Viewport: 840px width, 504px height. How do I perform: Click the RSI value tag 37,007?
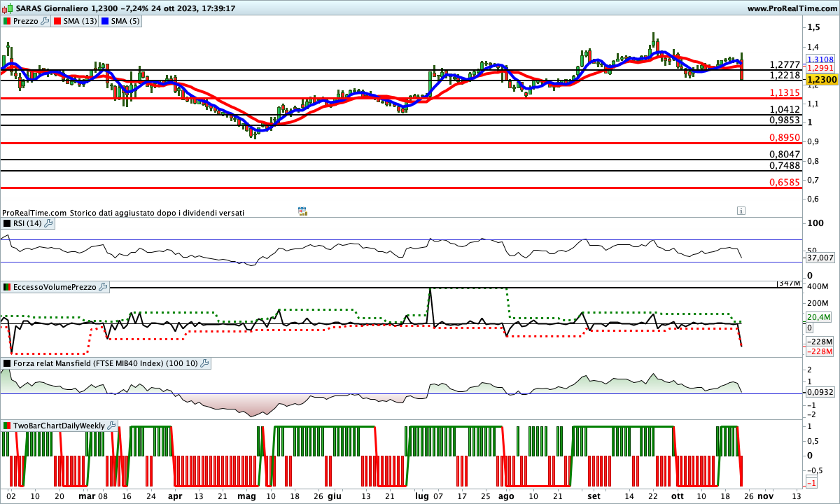click(x=820, y=258)
